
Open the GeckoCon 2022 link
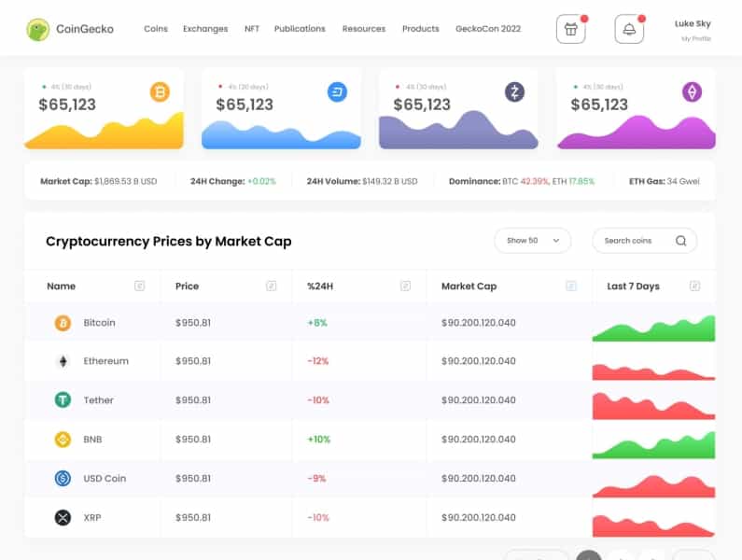(488, 29)
